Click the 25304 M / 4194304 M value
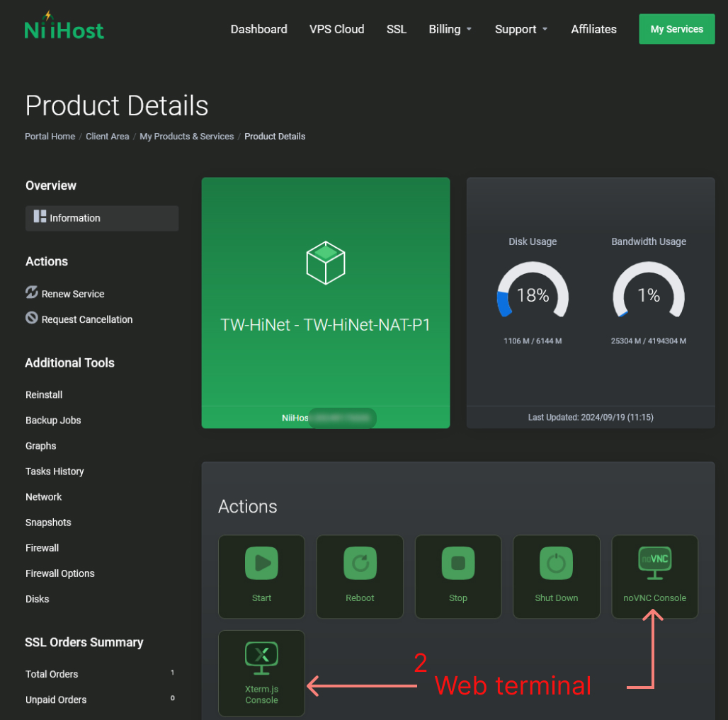728x720 pixels. pos(649,341)
